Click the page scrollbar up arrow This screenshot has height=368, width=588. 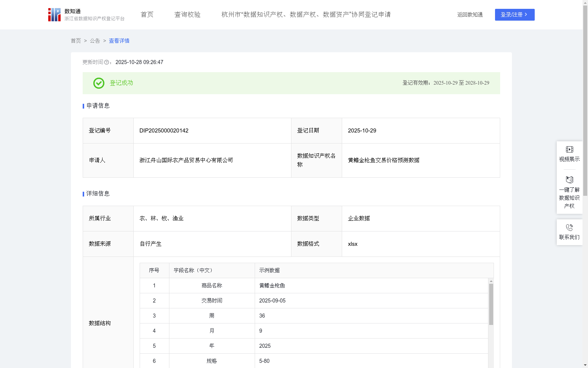point(585,3)
